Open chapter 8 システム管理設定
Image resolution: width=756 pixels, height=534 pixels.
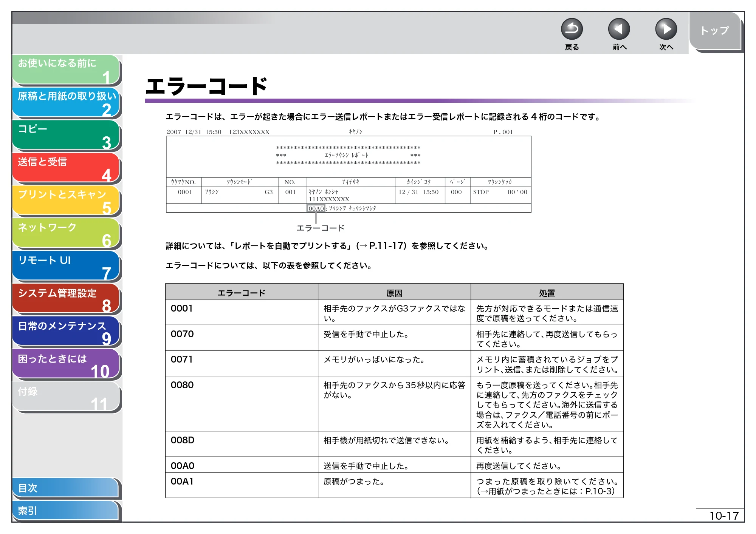[x=66, y=299]
